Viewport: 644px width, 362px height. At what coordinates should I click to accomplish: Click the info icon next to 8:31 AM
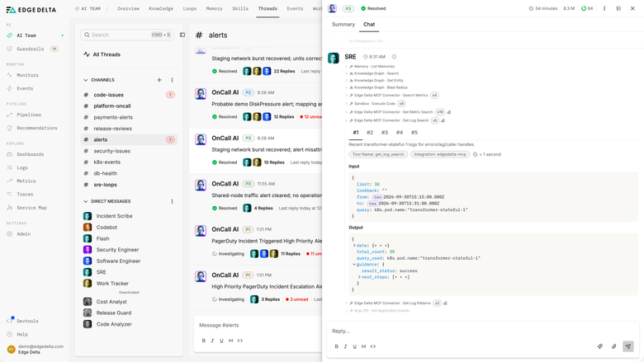point(394,57)
